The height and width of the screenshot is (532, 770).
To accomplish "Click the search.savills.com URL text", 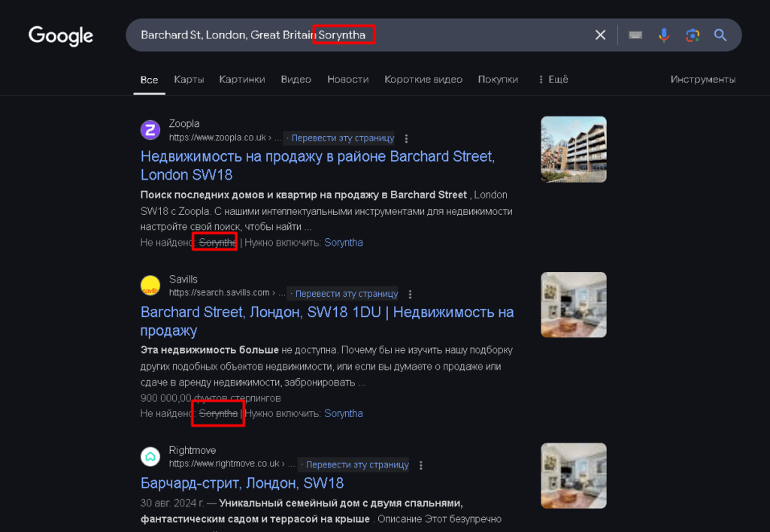I will coord(227,293).
